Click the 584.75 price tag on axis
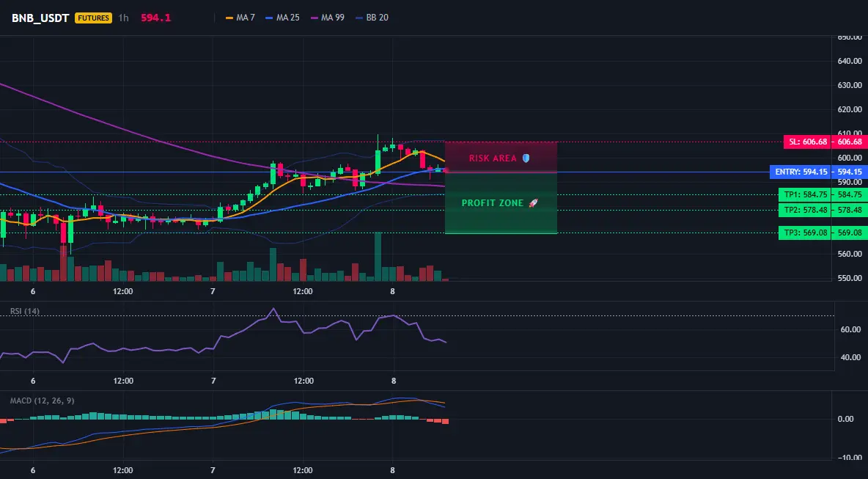This screenshot has width=868, height=479. 850,194
